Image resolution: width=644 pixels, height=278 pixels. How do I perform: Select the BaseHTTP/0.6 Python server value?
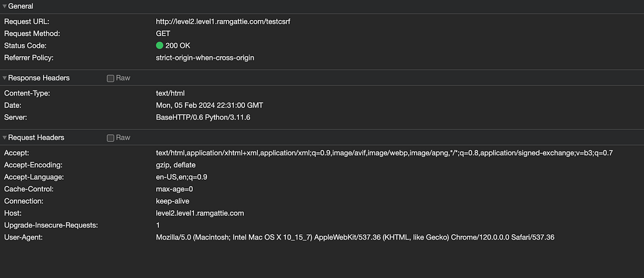[x=203, y=118]
